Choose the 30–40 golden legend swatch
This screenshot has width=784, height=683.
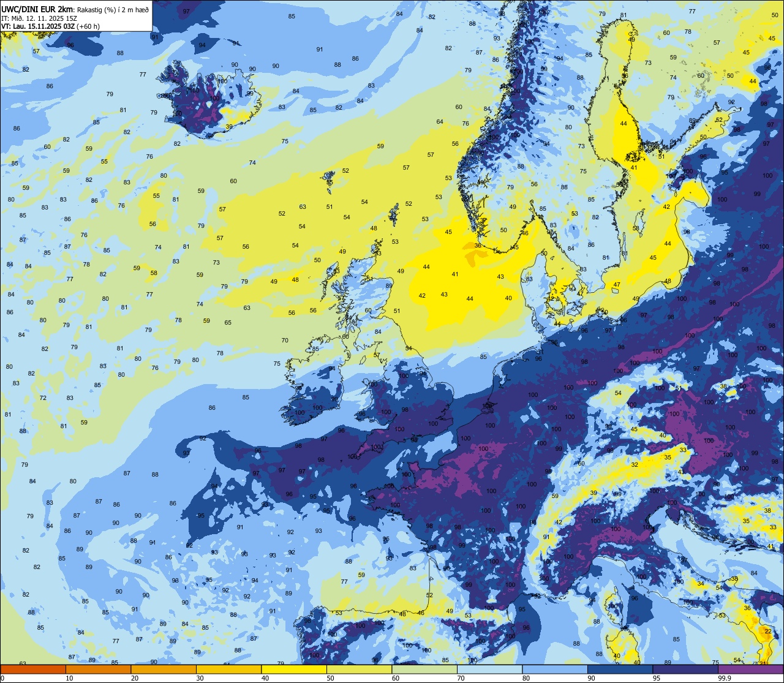tap(228, 669)
